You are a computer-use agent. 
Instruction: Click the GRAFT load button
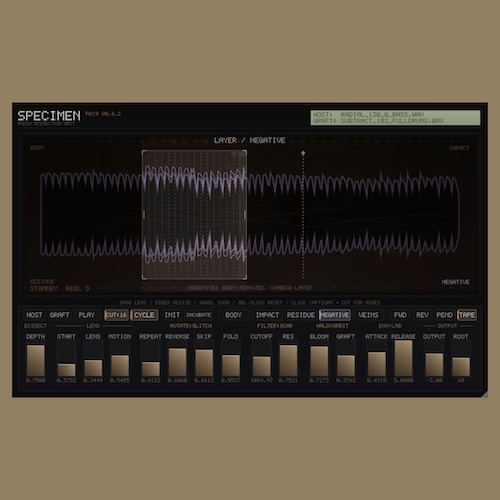click(59, 315)
